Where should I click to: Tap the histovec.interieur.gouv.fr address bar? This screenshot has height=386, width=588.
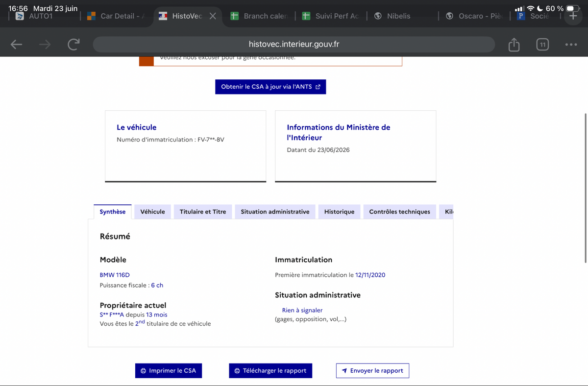[x=294, y=45]
